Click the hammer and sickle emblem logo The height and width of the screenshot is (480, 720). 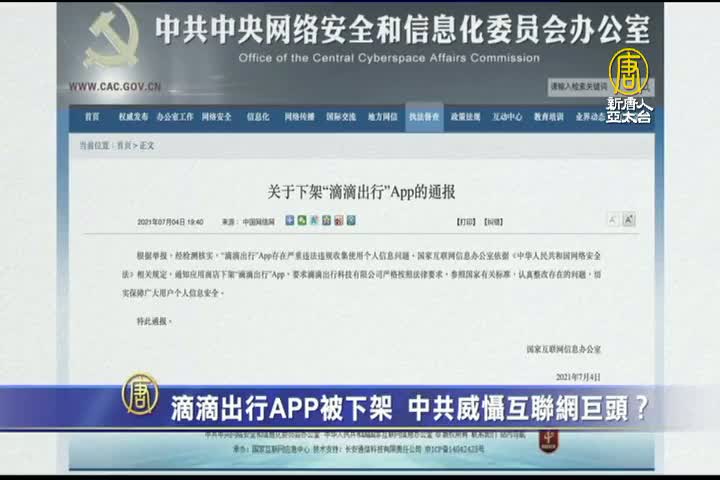[110, 38]
